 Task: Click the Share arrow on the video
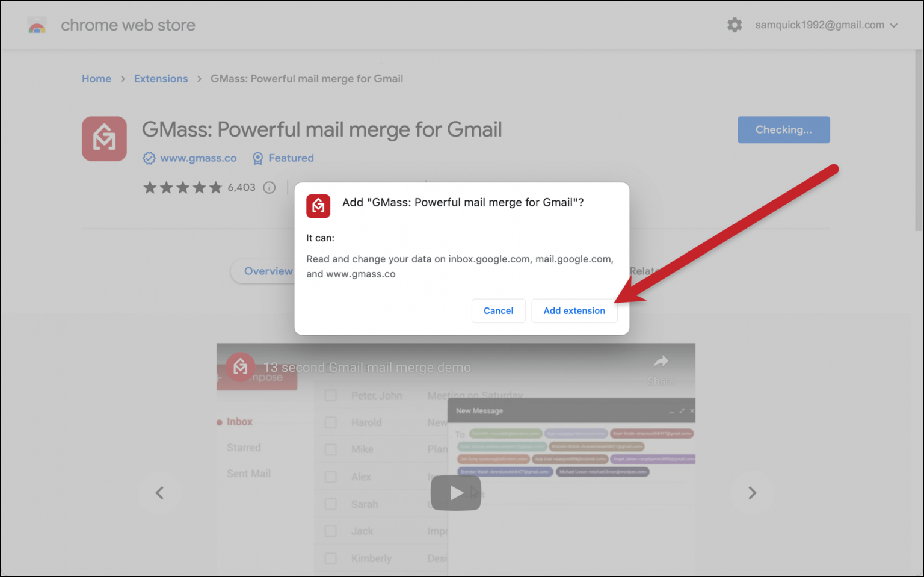pos(661,362)
